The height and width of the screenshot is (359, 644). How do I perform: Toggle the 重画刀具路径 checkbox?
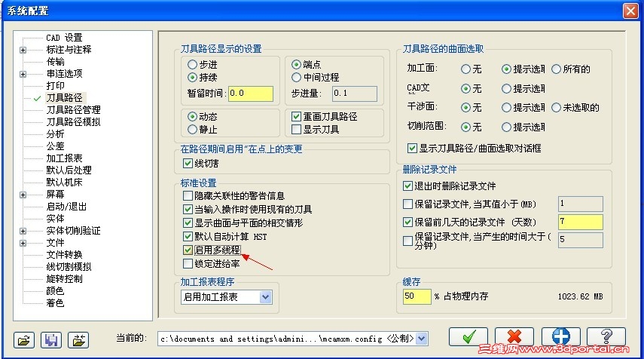[x=296, y=117]
